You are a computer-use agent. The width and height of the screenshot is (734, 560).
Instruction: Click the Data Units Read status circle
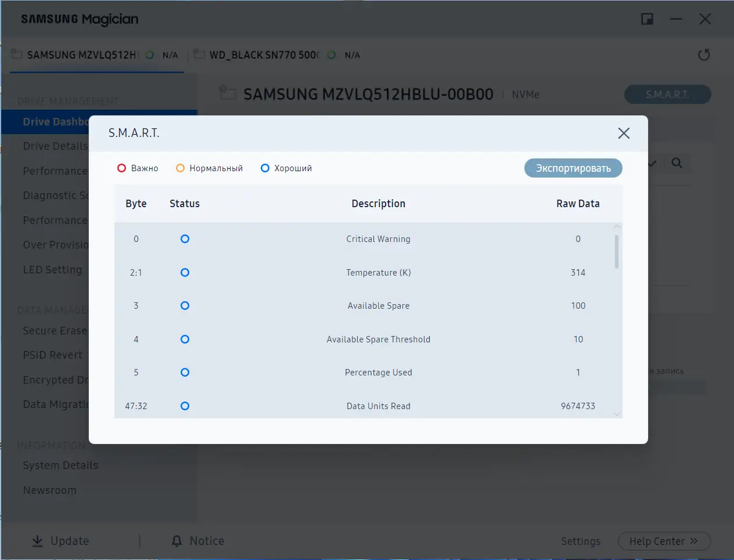point(185,406)
